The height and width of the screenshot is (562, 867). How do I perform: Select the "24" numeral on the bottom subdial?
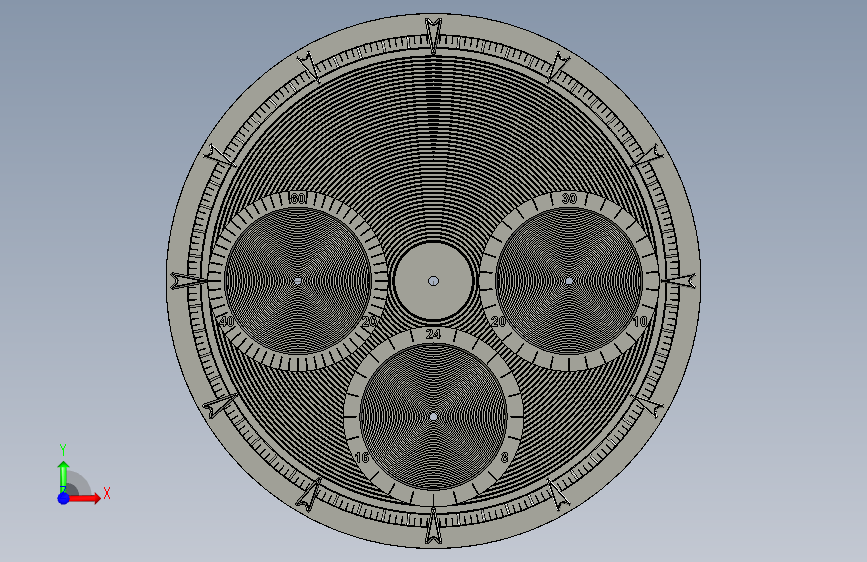tap(434, 334)
